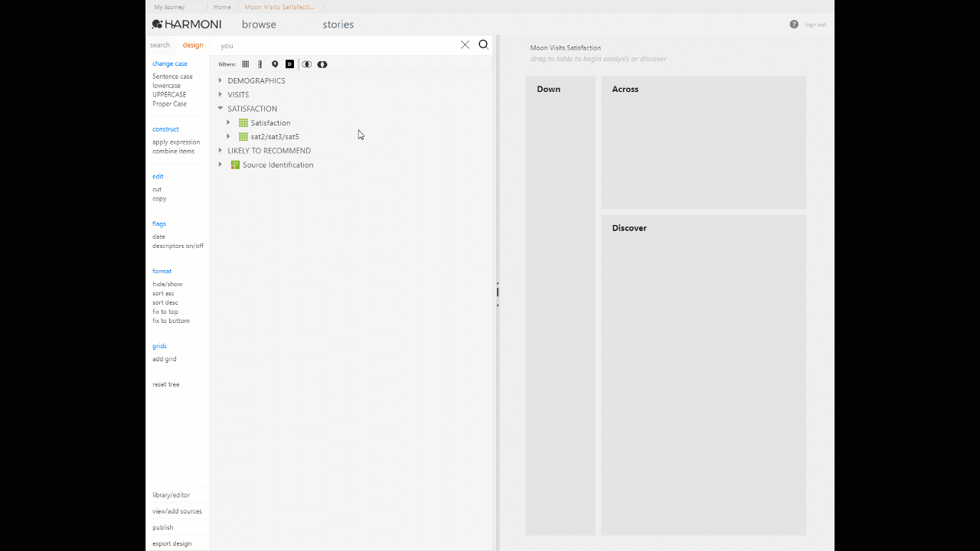Image resolution: width=980 pixels, height=551 pixels.
Task: Click export design
Action: (172, 543)
